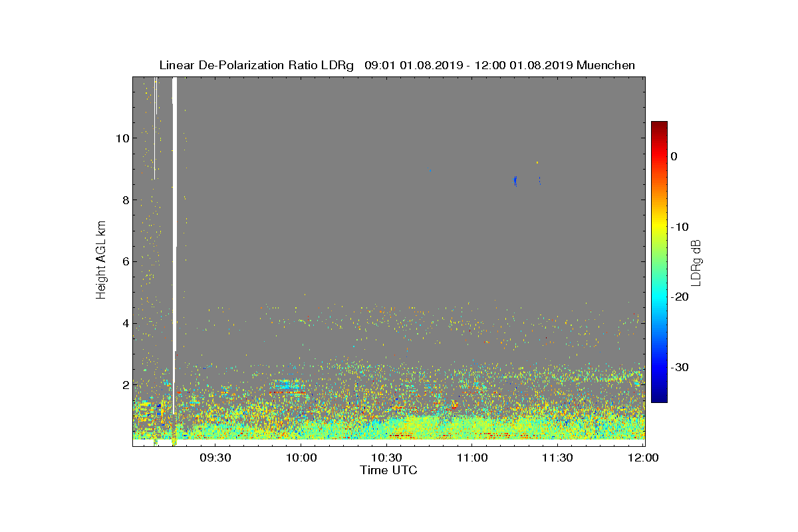Click the 09:30 time tick label
The width and height of the screenshot is (798, 532).
click(x=215, y=458)
